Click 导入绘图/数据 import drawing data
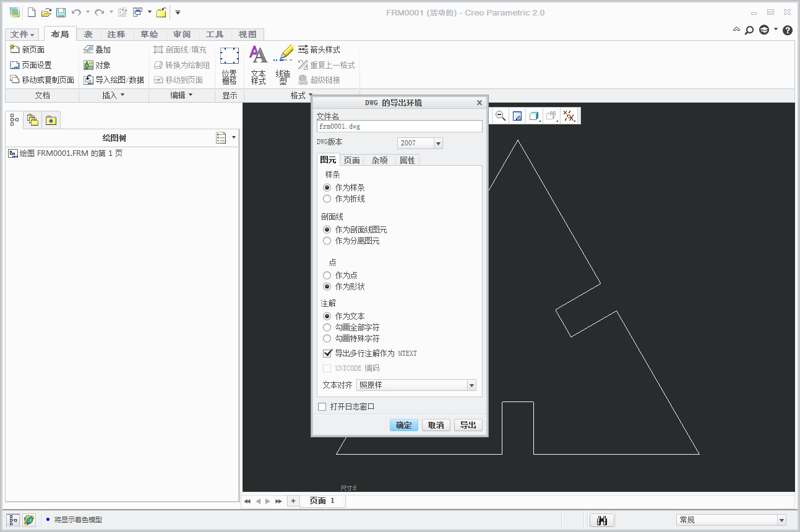This screenshot has height=532, width=800. pyautogui.click(x=114, y=80)
